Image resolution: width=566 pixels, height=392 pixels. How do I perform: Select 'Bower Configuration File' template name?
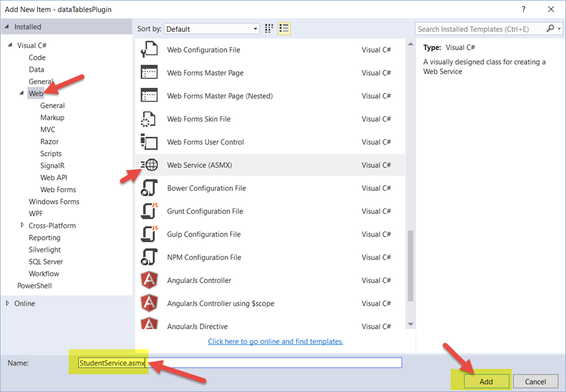(207, 188)
